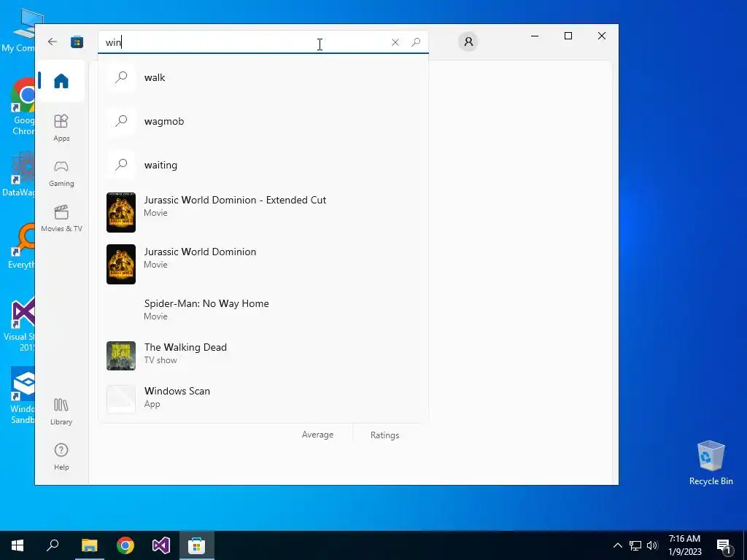Viewport: 747px width, 560px height.
Task: Select the Google Chrome desktop shortcut
Action: 23,107
